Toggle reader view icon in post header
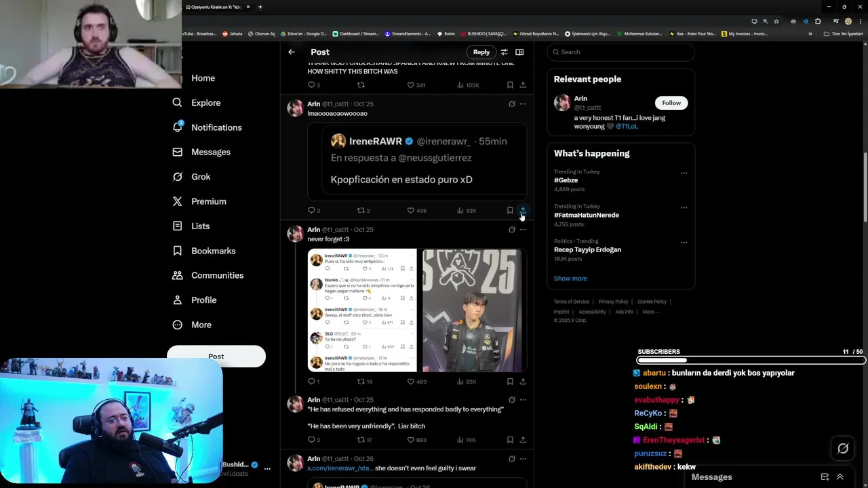868x488 pixels. pyautogui.click(x=519, y=52)
